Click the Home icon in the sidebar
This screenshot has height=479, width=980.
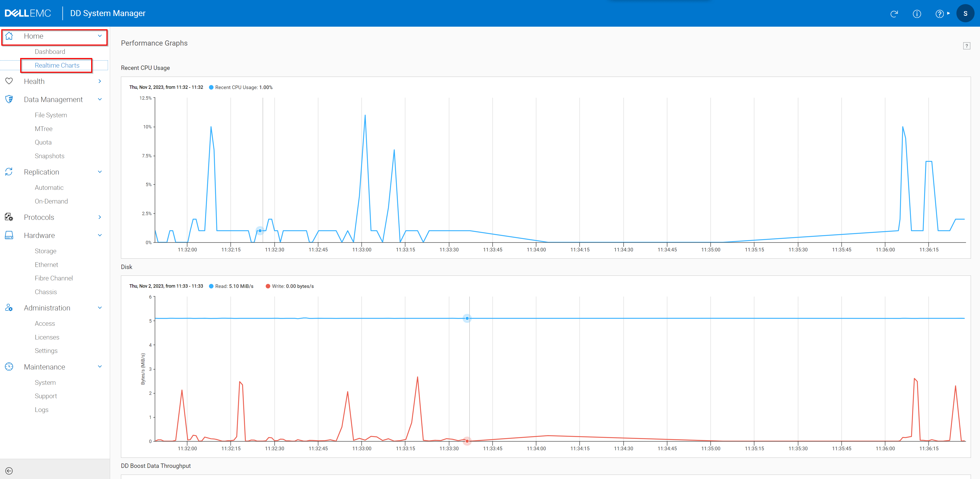[x=9, y=36]
